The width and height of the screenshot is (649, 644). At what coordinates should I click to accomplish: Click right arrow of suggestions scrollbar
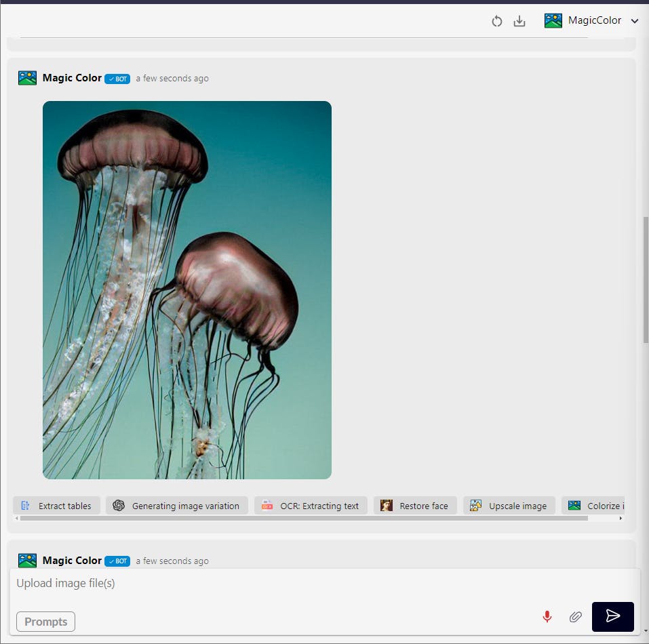[x=621, y=519]
